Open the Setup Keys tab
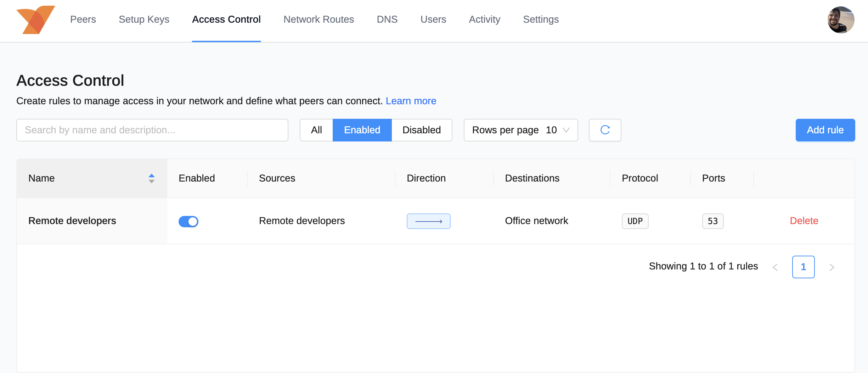Viewport: 868px width, 373px height. (144, 20)
